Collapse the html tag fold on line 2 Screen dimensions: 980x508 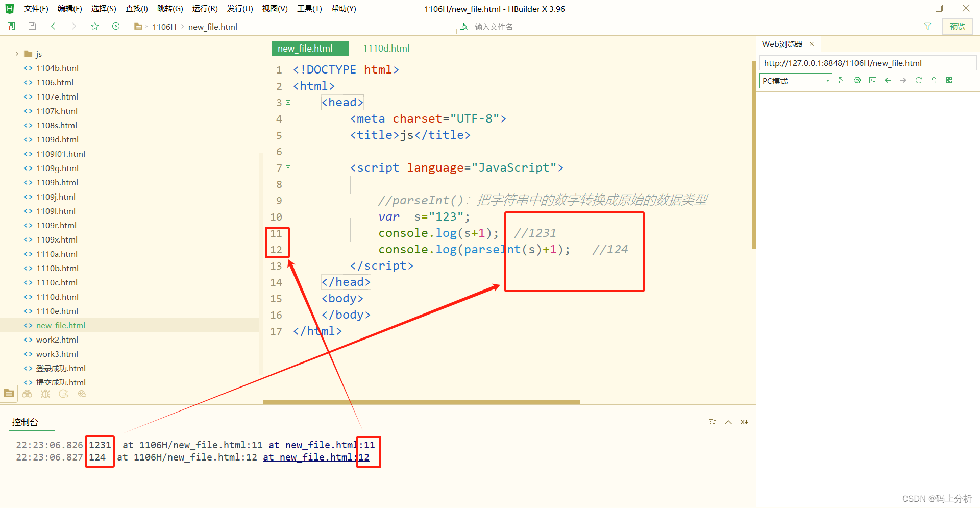[288, 86]
